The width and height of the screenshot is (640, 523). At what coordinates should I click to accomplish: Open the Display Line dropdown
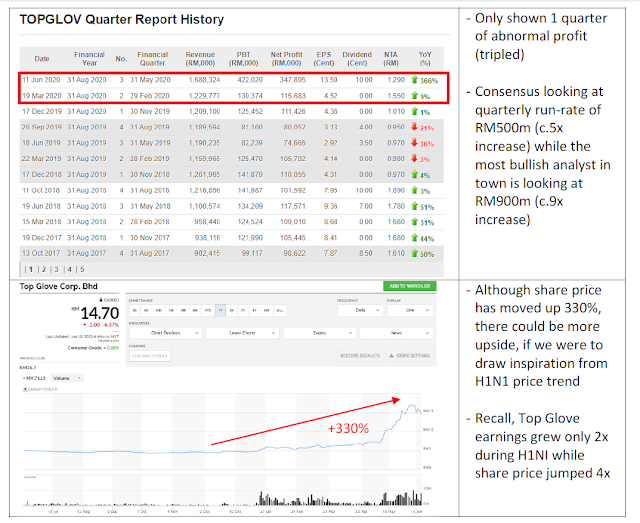tap(410, 310)
